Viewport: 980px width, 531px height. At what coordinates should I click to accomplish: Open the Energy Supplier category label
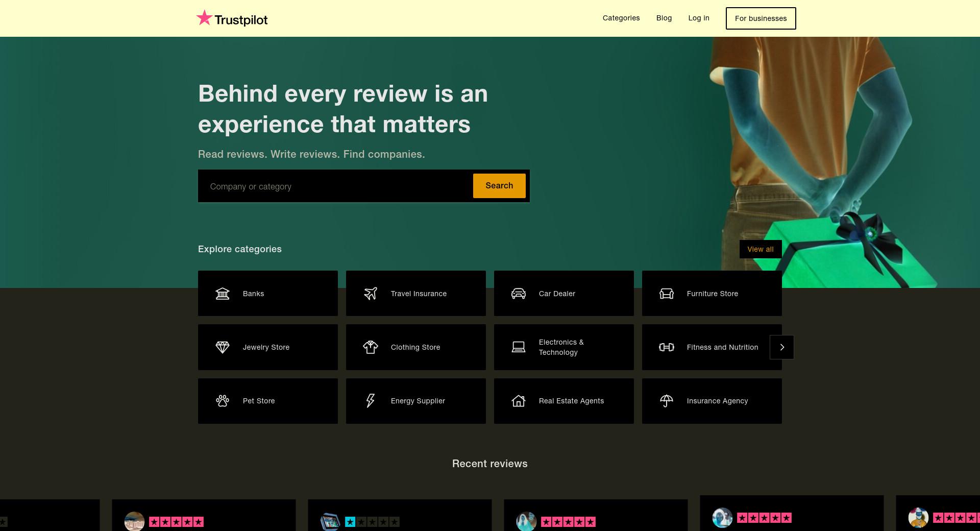pyautogui.click(x=418, y=401)
